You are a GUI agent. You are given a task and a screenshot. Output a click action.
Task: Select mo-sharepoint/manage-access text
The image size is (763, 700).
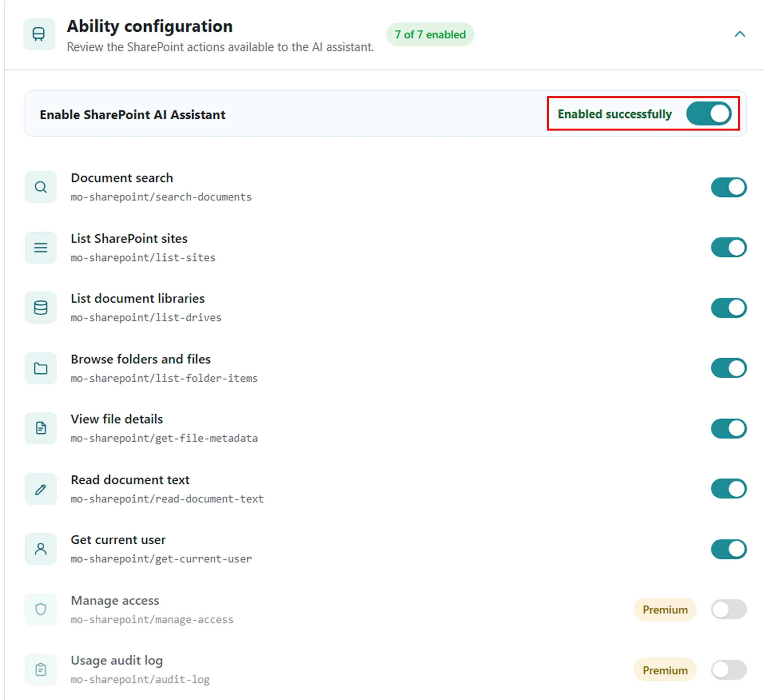152,620
